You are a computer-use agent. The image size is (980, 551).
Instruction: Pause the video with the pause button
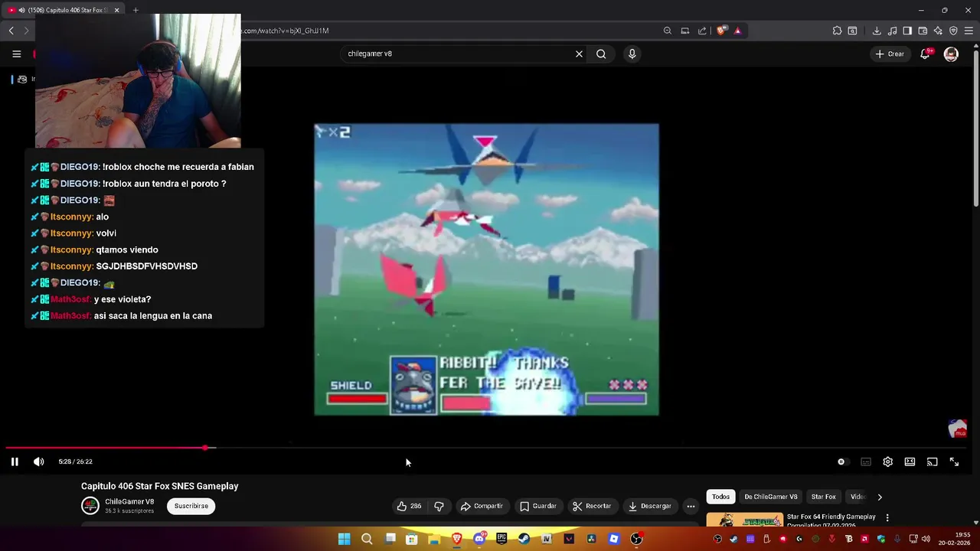point(15,461)
